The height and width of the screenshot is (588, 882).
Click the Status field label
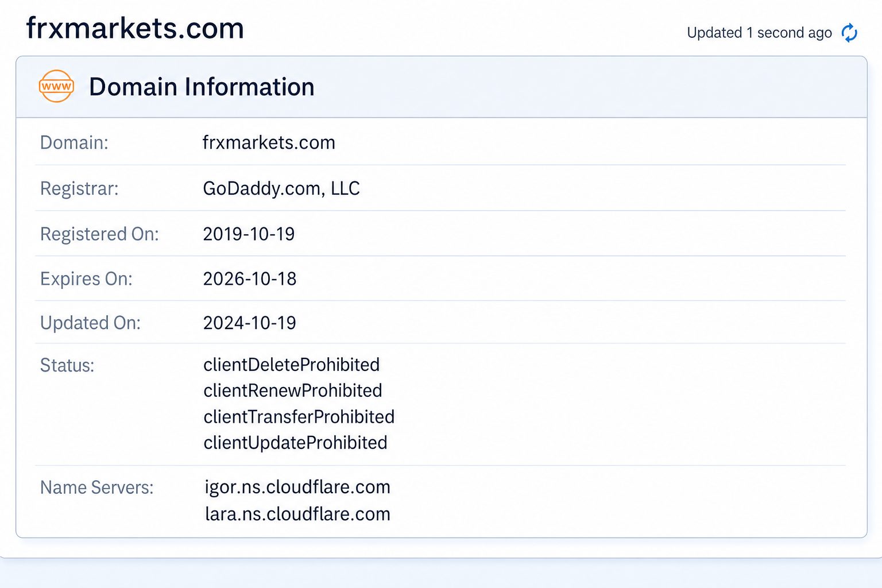(67, 365)
